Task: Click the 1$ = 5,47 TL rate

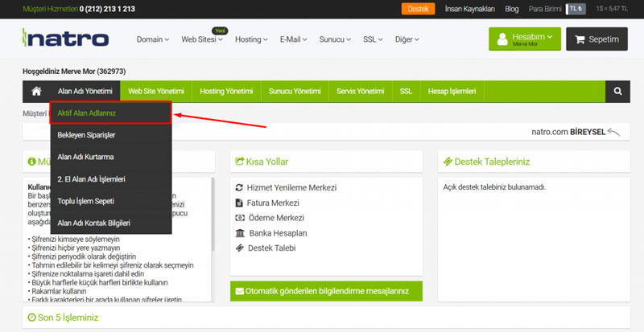Action: tap(612, 9)
